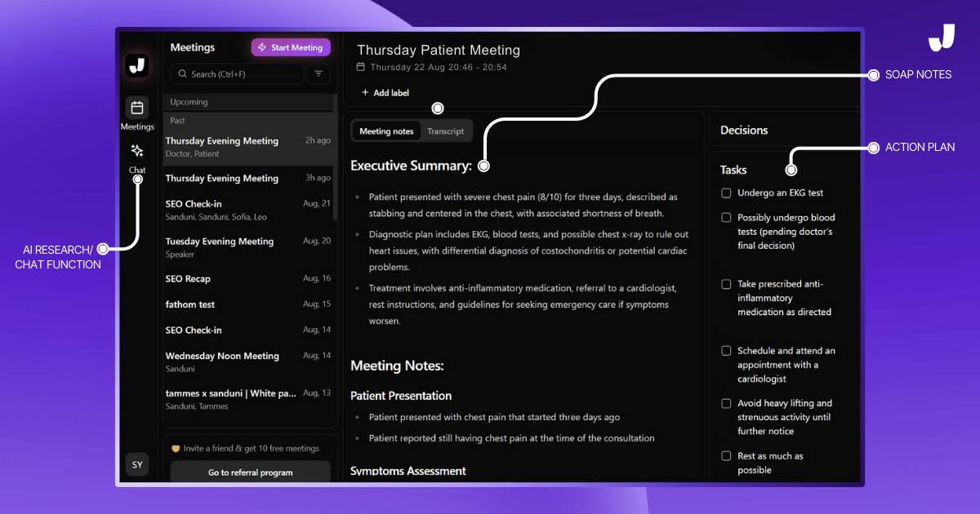The height and width of the screenshot is (514, 980).
Task: Click the filter icon beside search
Action: [x=318, y=73]
